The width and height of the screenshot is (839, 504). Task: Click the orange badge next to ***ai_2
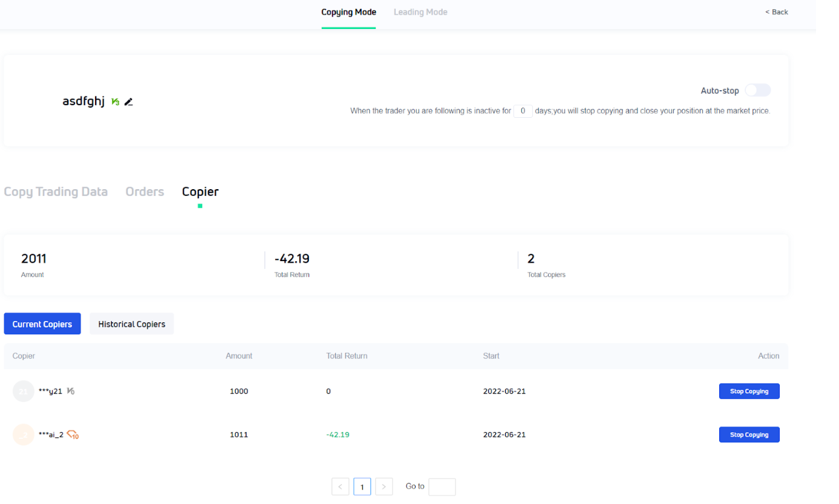coord(73,435)
